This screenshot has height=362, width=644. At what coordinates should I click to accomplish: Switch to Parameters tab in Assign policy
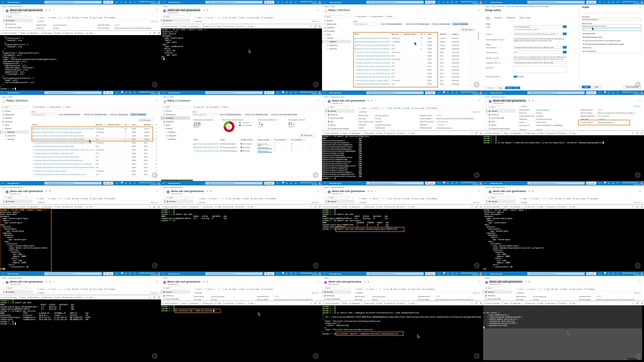pyautogui.click(x=498, y=18)
